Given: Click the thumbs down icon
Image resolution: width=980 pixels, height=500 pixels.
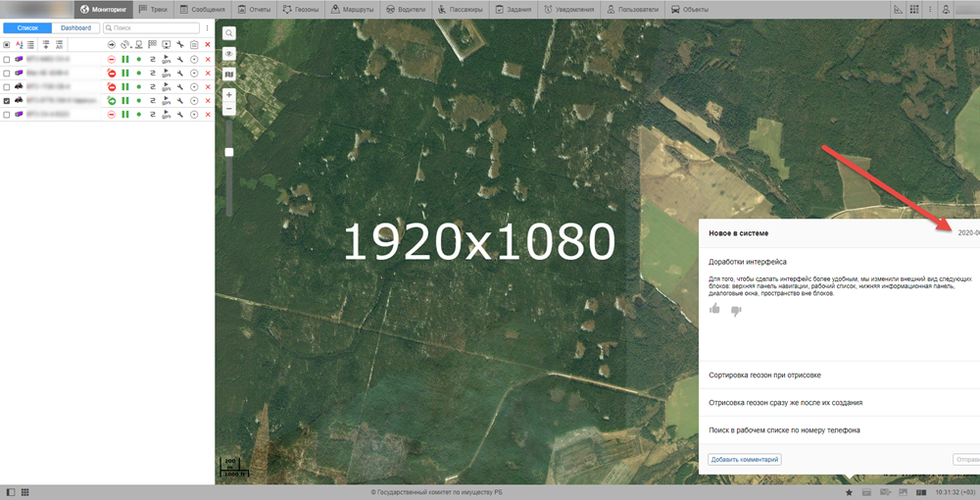Looking at the screenshot, I should click(736, 310).
